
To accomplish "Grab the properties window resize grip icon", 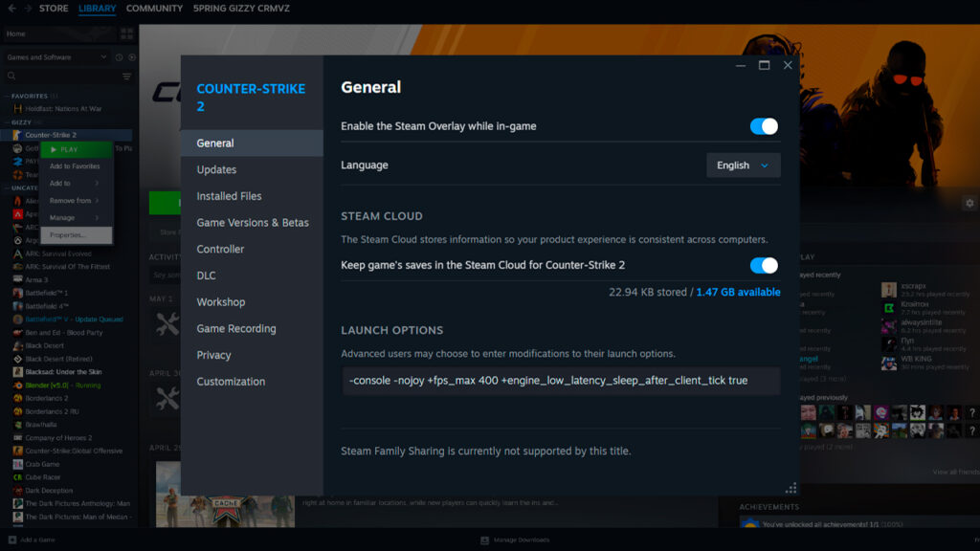I will tap(791, 487).
